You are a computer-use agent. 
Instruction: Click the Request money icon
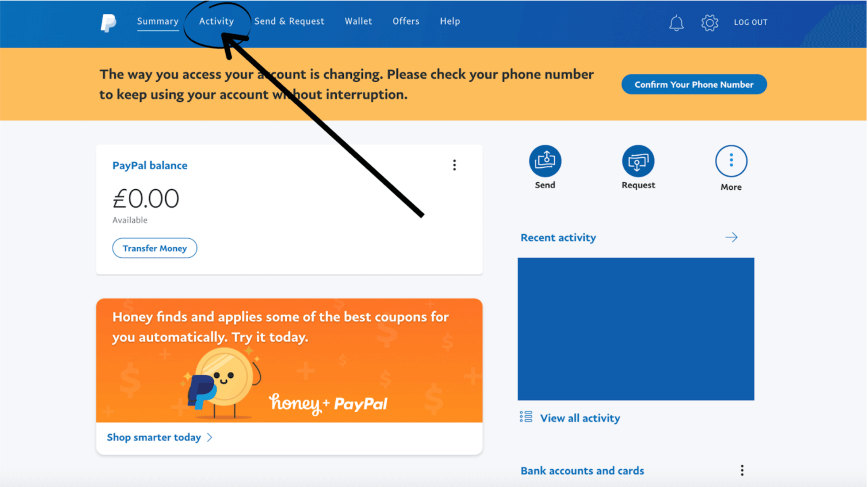click(x=637, y=161)
